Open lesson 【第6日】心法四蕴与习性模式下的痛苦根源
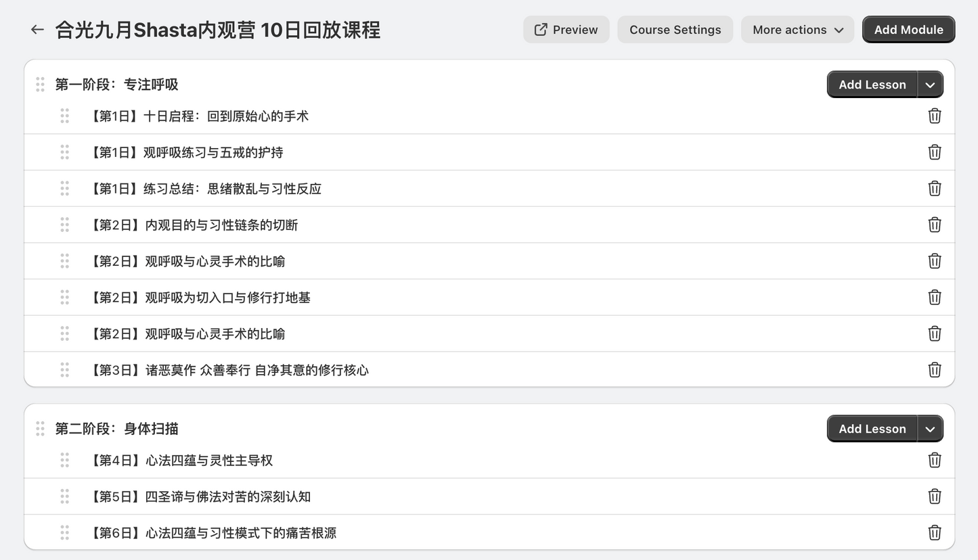This screenshot has height=560, width=978. (212, 534)
